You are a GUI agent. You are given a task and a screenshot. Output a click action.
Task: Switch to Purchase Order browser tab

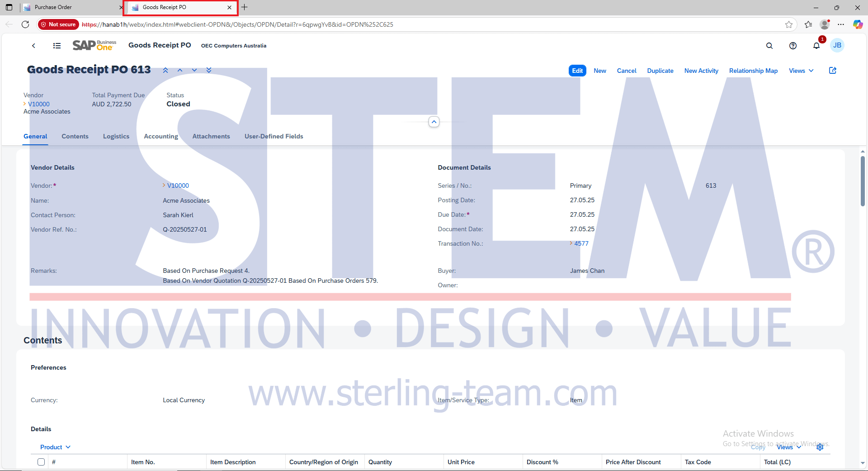[x=68, y=7]
